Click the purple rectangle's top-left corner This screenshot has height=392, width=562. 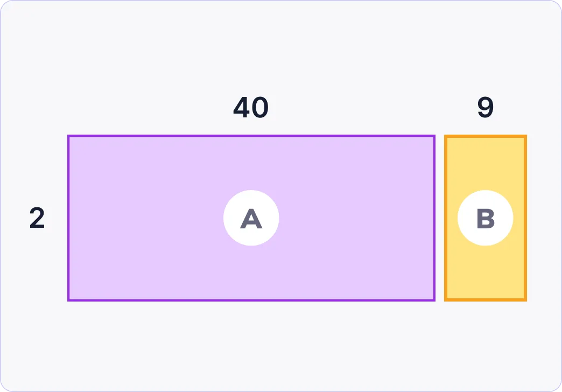tap(68, 136)
